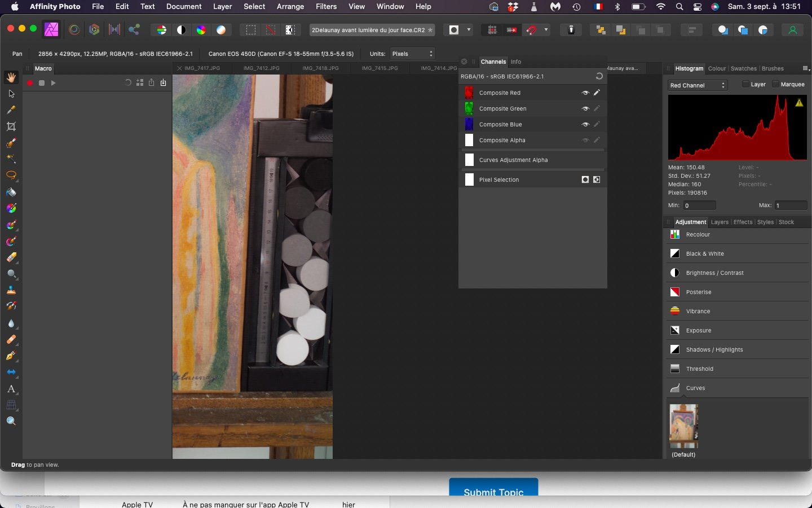Open the Arrange menu

pos(291,7)
